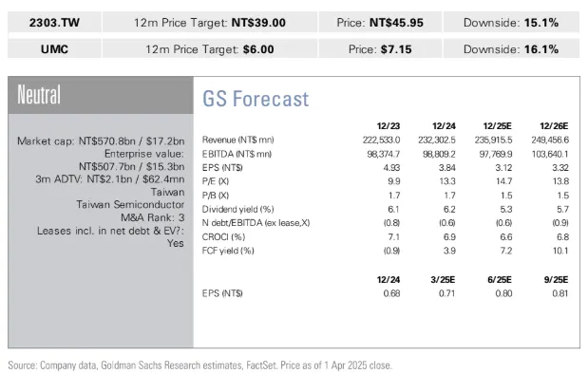The width and height of the screenshot is (588, 374).
Task: Click the Downside 15.1% cell
Action: 511,22
